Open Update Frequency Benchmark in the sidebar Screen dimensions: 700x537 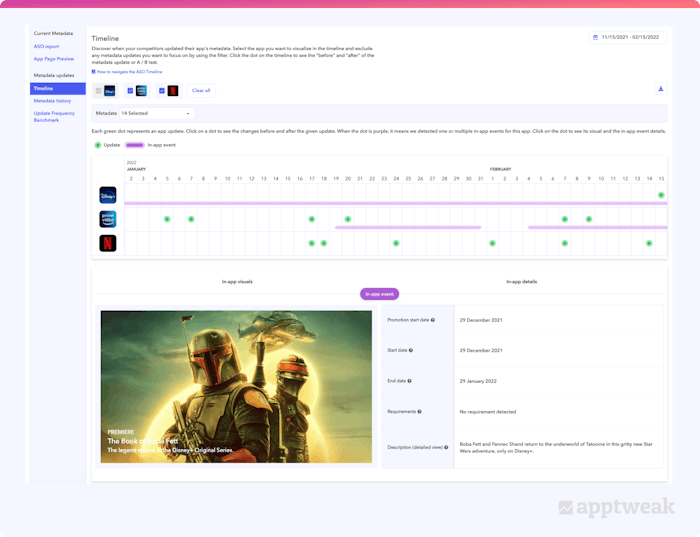pyautogui.click(x=54, y=116)
